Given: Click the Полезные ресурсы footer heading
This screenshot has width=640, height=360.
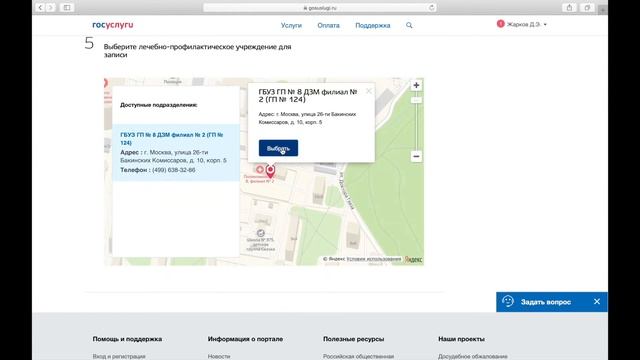Looking at the screenshot, I should [353, 339].
